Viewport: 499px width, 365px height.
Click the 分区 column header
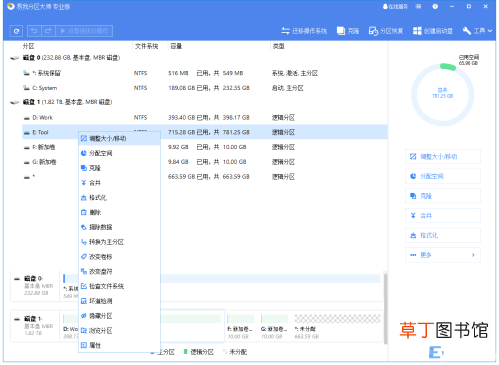coord(28,46)
